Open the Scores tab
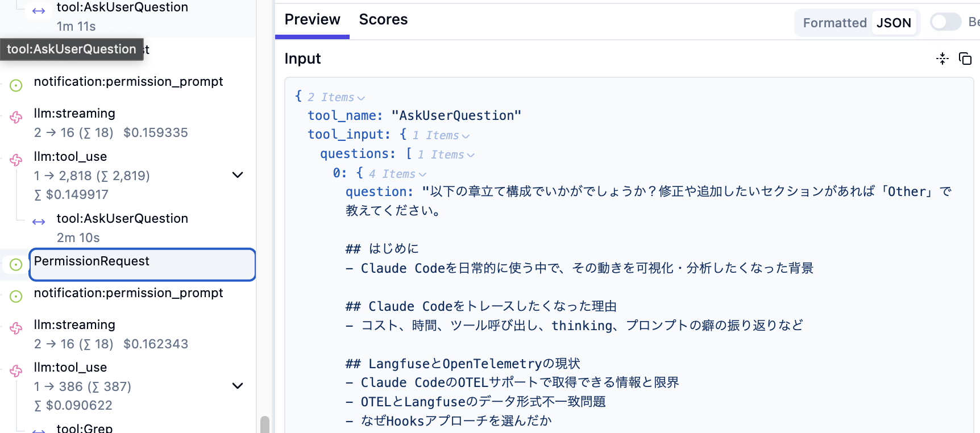980x433 pixels. (383, 19)
